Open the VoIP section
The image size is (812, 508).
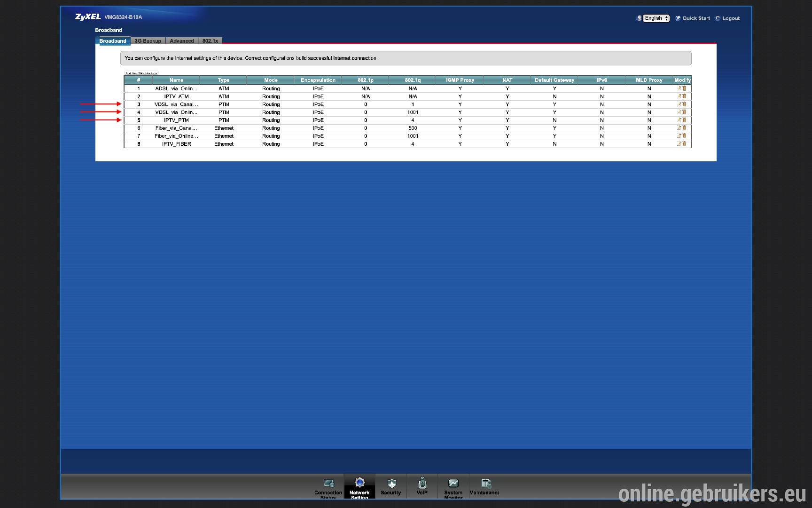[422, 487]
